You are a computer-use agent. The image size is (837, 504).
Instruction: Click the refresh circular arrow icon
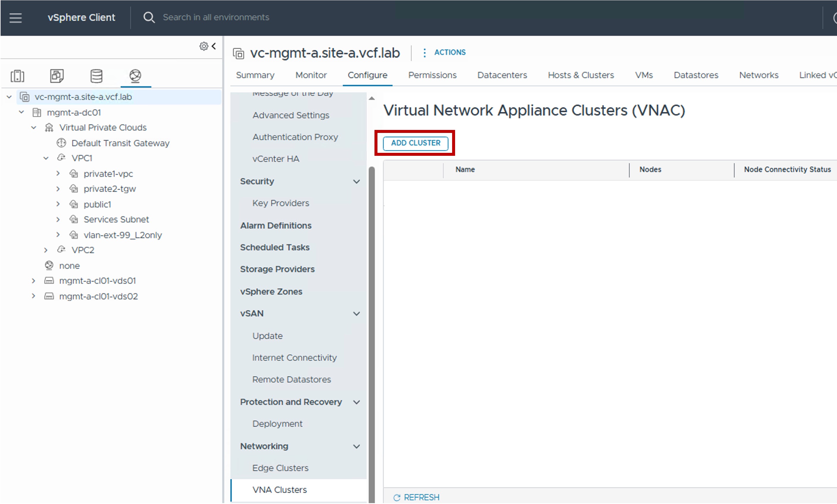click(396, 497)
